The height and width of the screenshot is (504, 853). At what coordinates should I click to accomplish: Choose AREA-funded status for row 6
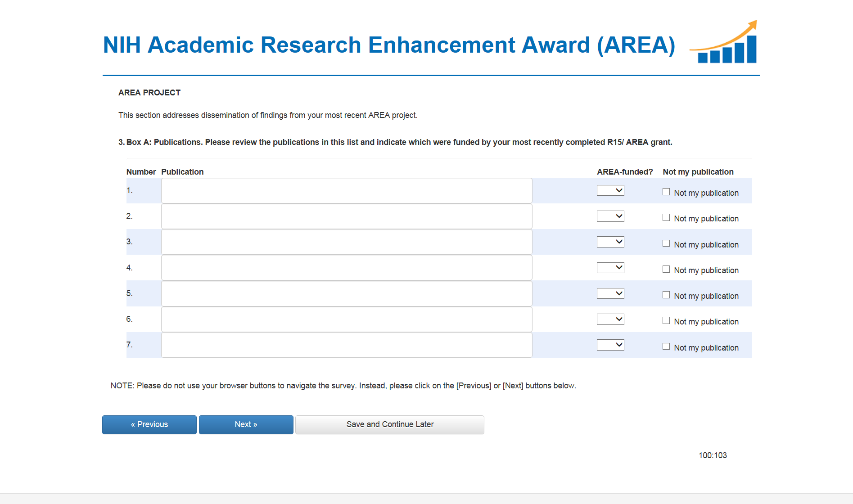610,319
